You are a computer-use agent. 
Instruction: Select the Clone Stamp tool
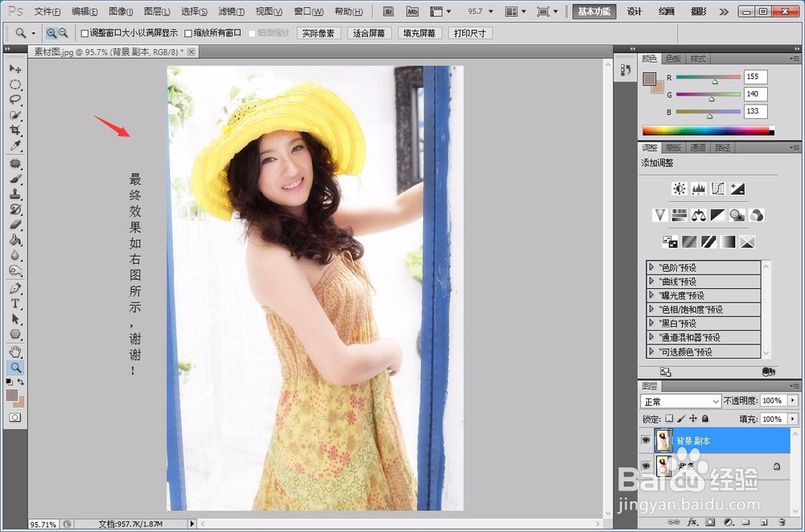(x=15, y=194)
